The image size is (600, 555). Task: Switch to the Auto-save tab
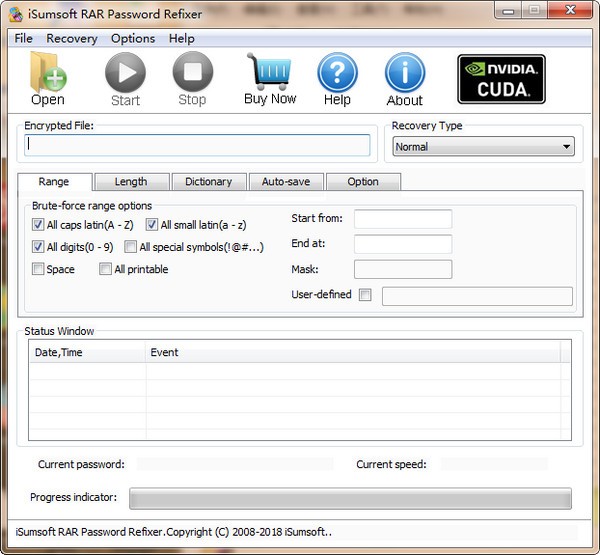point(286,182)
